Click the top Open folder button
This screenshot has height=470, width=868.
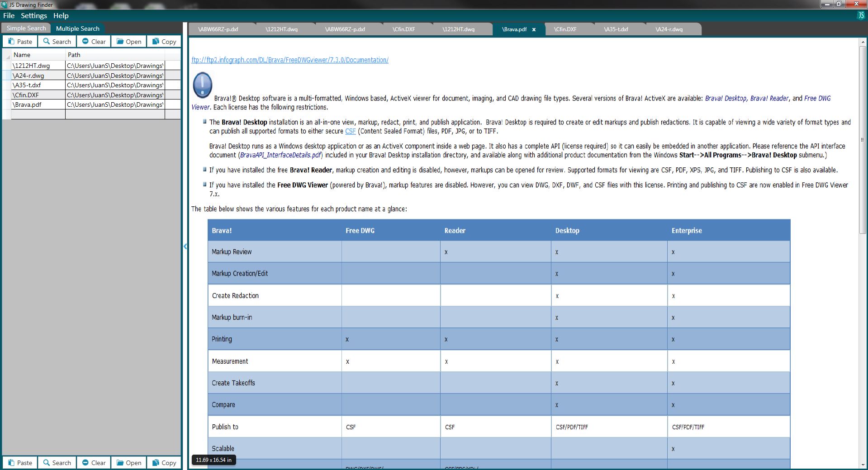(x=129, y=42)
